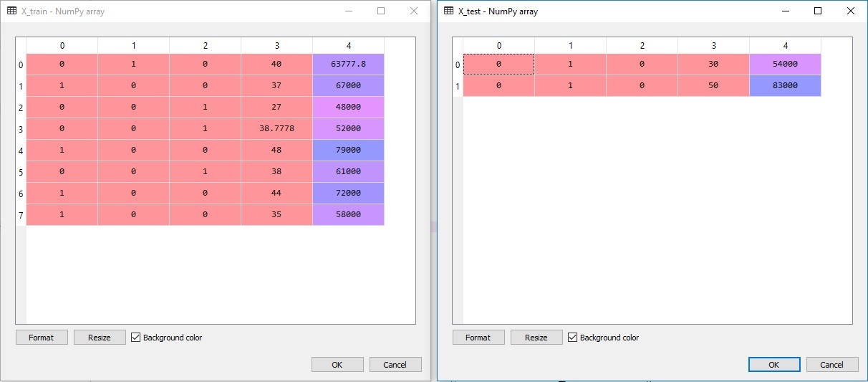Confirm X_train window with OK

(x=337, y=364)
